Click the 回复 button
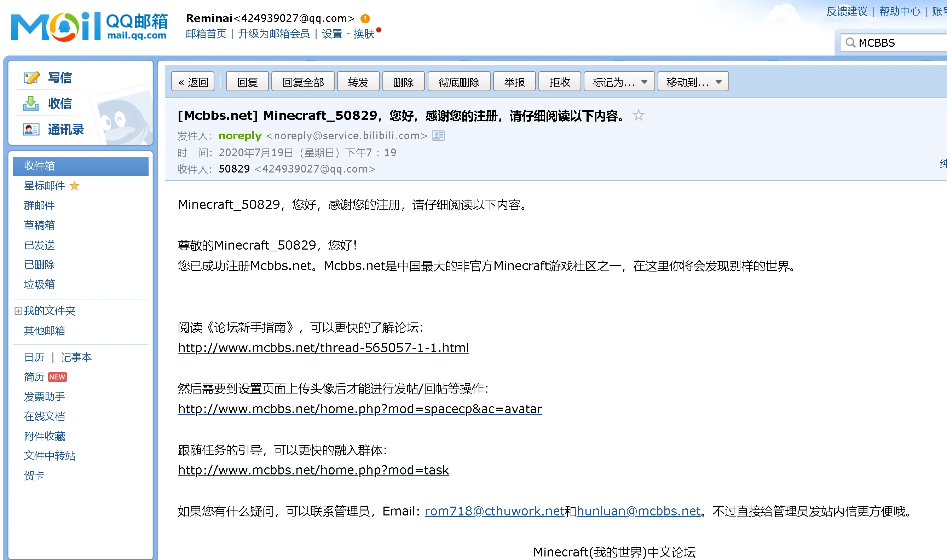 click(x=247, y=82)
